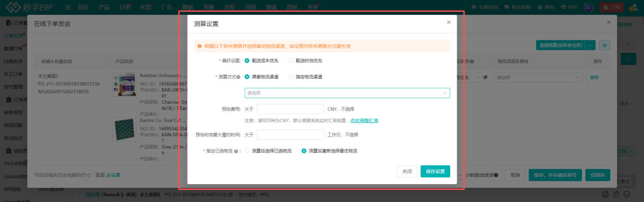Click 保存, 并申请运单号 button
Viewport: 644px width, 202px height.
[x=555, y=175]
